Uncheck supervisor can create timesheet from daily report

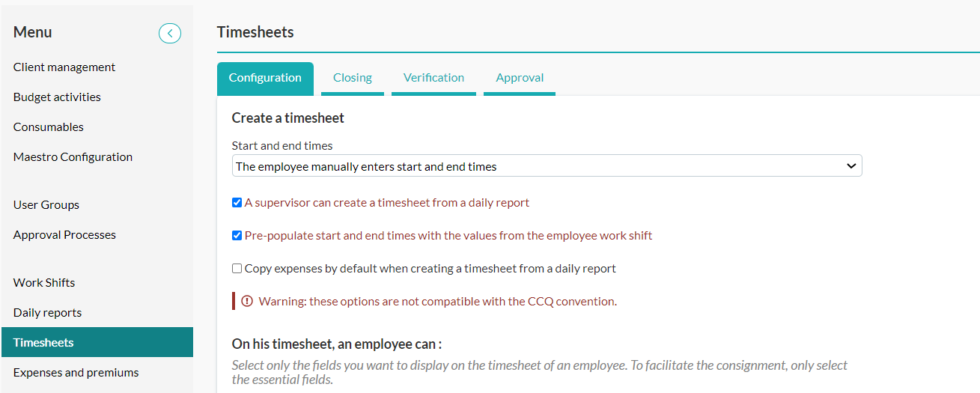coord(237,202)
